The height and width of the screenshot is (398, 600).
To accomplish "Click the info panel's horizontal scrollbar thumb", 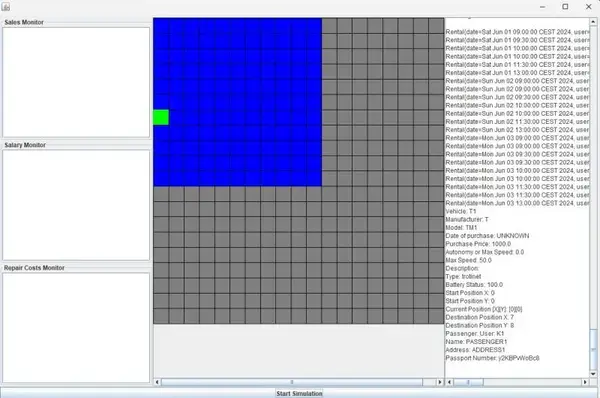I will pyautogui.click(x=468, y=382).
